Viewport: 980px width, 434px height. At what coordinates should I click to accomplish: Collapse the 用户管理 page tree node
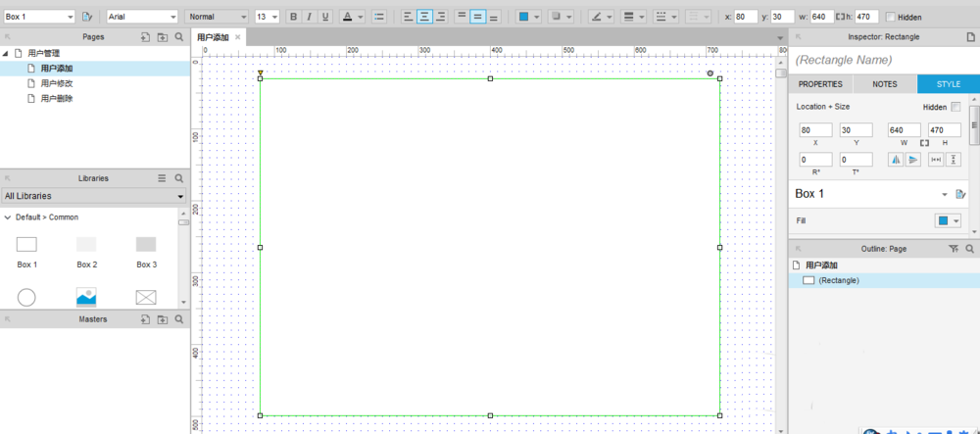click(x=7, y=53)
